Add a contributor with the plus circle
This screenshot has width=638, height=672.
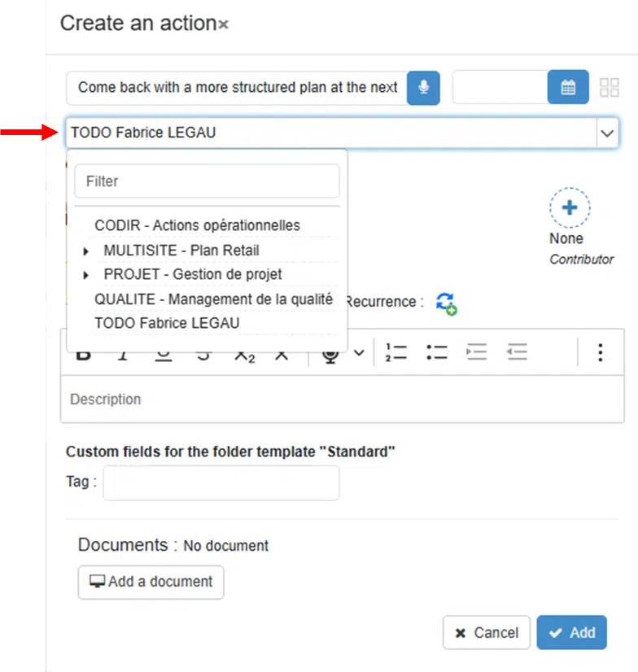[x=570, y=208]
